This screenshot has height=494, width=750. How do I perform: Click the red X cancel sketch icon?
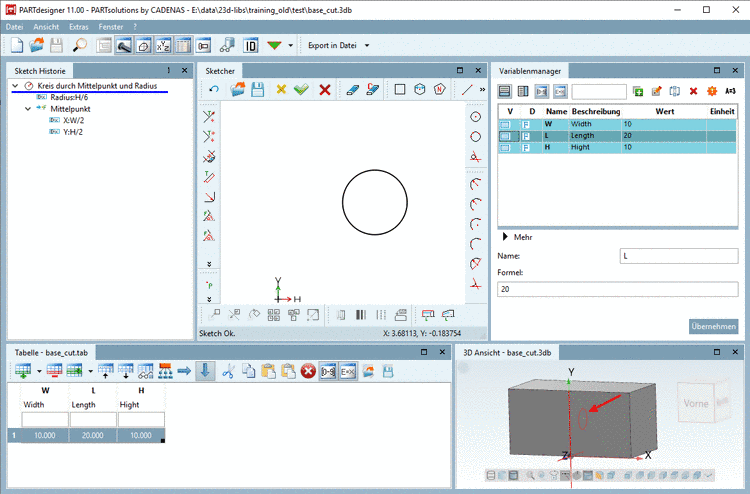325,90
